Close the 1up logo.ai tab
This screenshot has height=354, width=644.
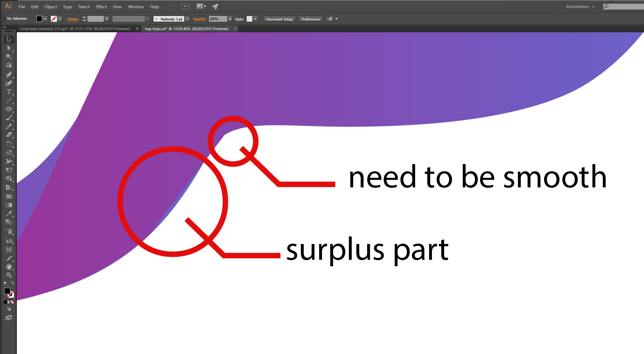pos(235,29)
